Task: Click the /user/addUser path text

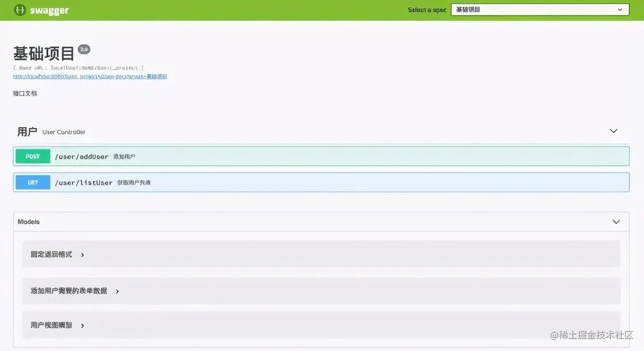Action: click(x=82, y=156)
